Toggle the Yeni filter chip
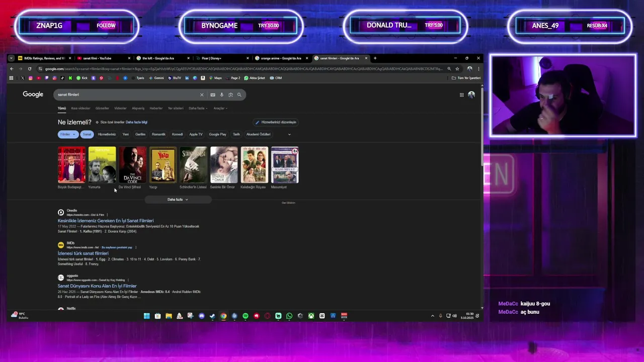This screenshot has width=644, height=362. click(126, 134)
